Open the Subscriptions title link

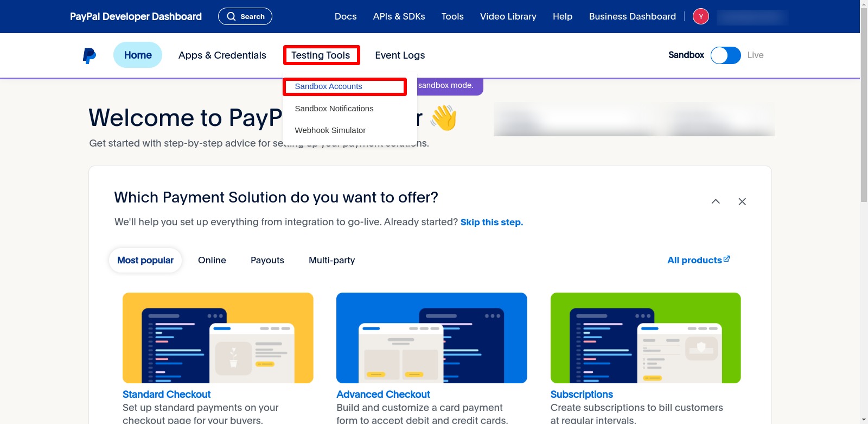point(582,395)
